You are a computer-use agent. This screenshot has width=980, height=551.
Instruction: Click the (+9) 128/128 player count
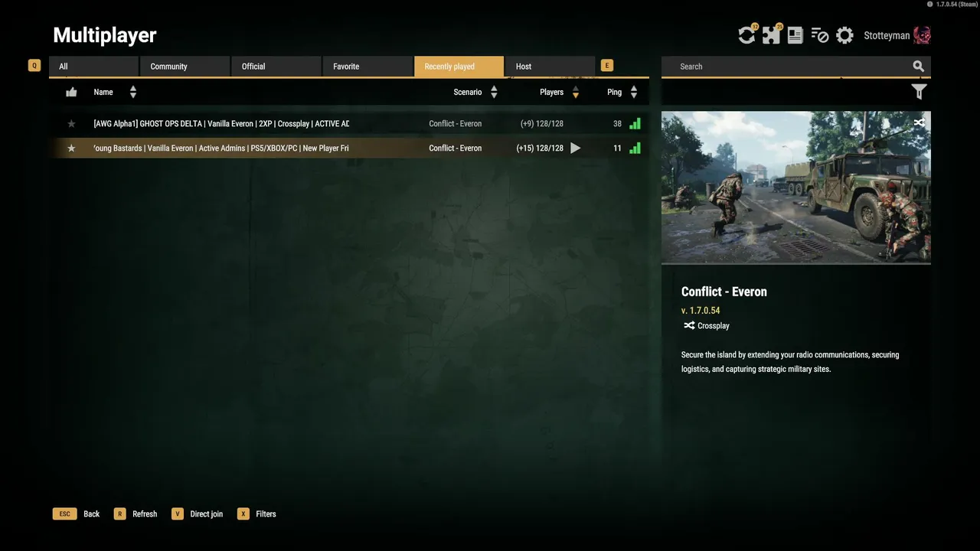click(542, 124)
